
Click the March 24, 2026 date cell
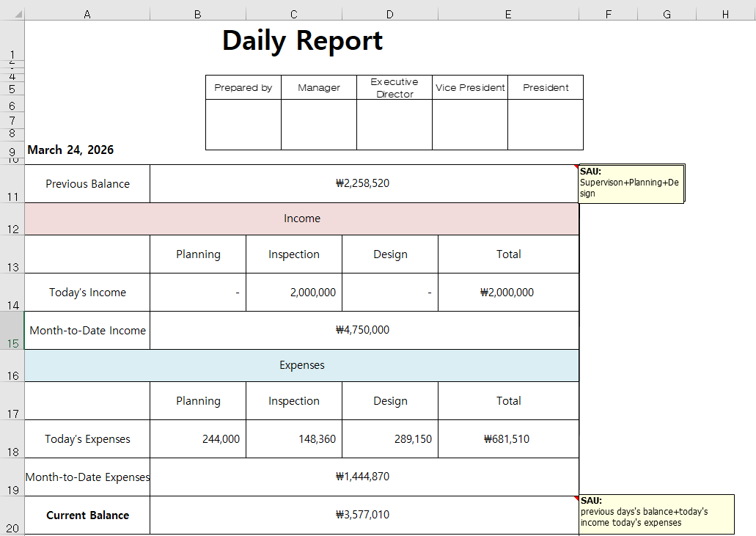pos(70,150)
